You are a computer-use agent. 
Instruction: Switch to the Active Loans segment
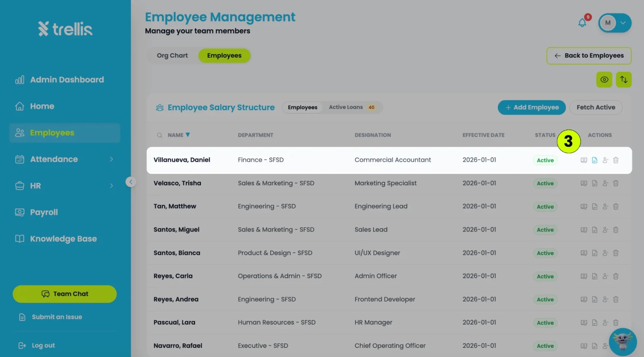352,108
